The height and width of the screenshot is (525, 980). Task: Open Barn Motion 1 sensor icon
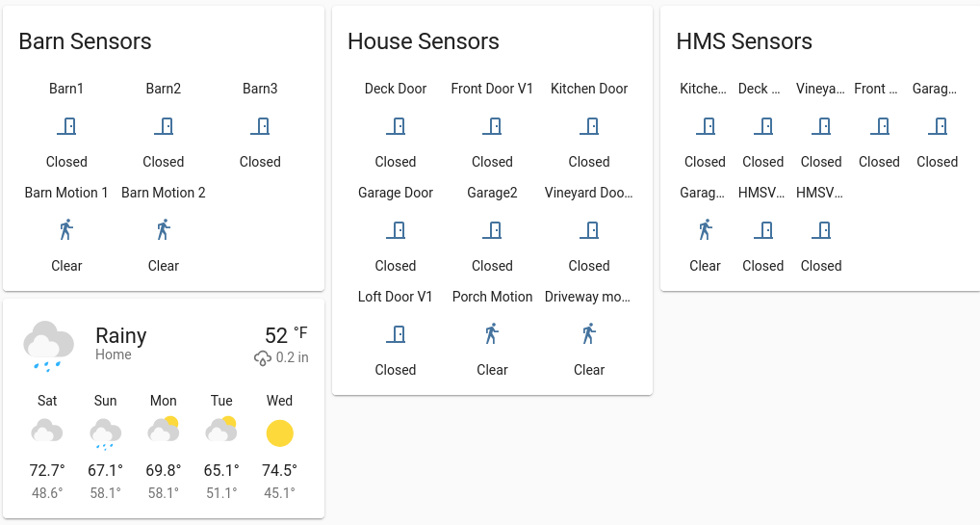click(x=66, y=229)
